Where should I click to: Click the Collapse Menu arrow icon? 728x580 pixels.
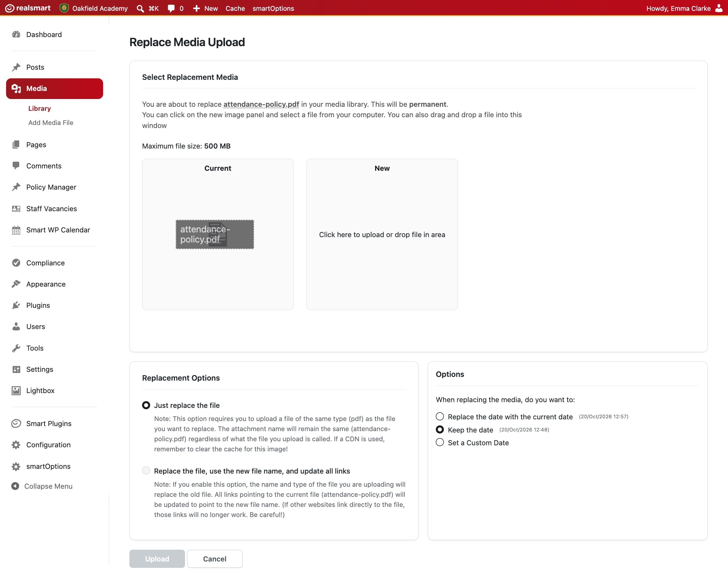pyautogui.click(x=15, y=486)
